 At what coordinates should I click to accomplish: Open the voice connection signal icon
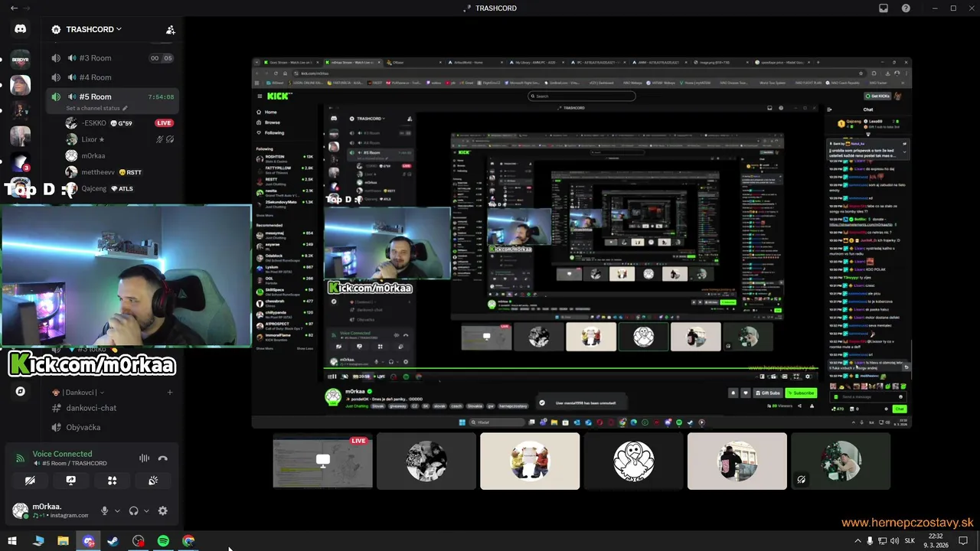[x=21, y=458]
